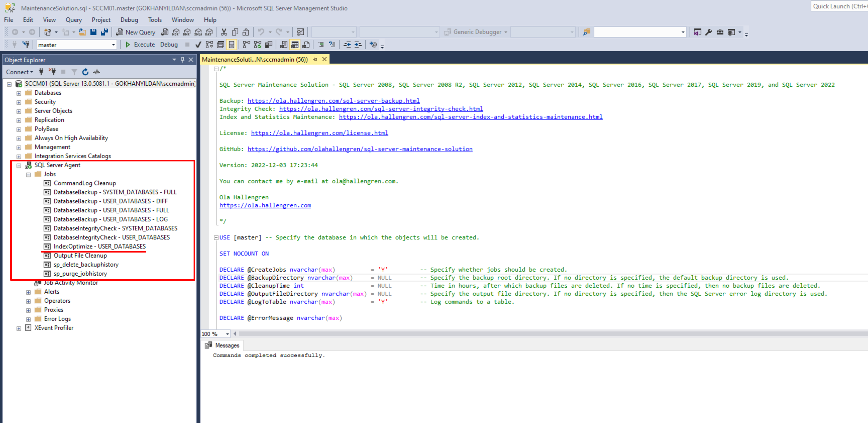Select IndexOptimize - USER_DATABASES job
868x423 pixels.
tap(100, 246)
